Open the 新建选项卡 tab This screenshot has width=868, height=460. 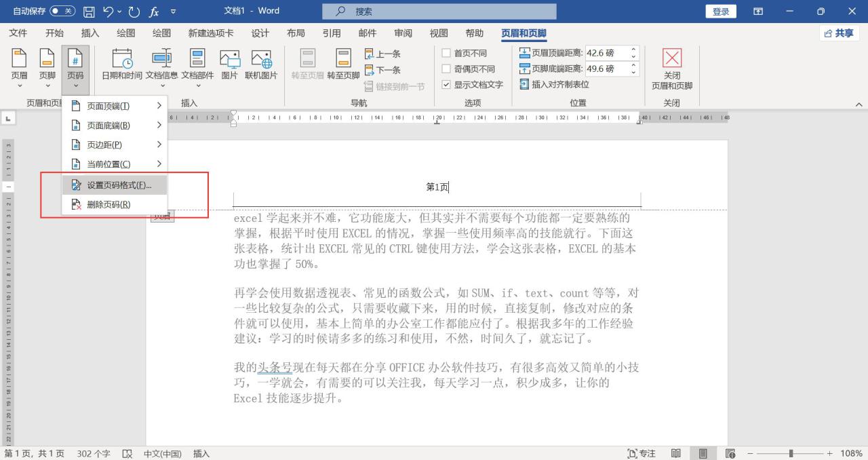211,33
